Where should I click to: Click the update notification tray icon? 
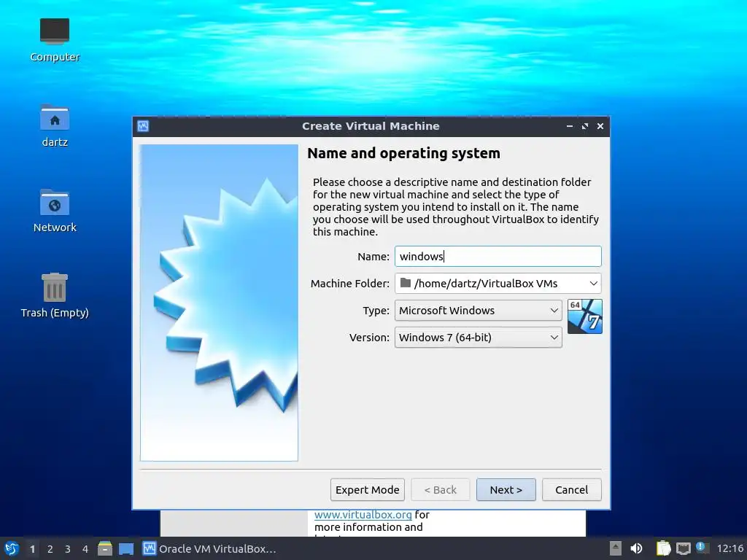[701, 547]
